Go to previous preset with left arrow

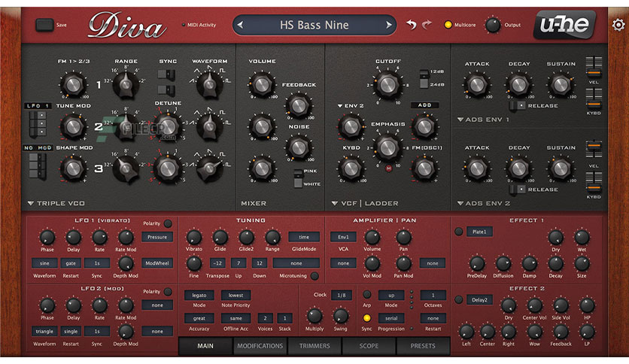240,25
